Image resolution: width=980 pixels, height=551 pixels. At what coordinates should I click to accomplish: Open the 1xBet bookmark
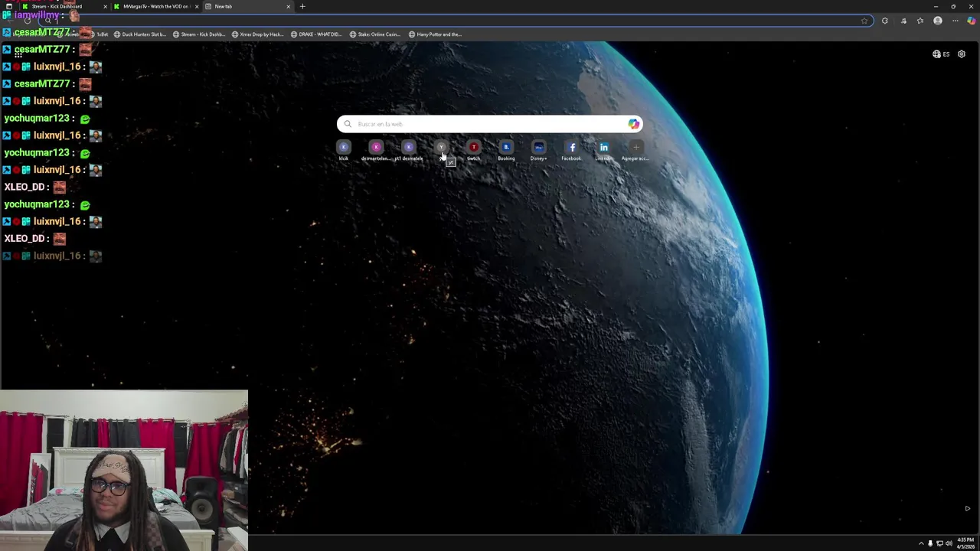point(99,34)
